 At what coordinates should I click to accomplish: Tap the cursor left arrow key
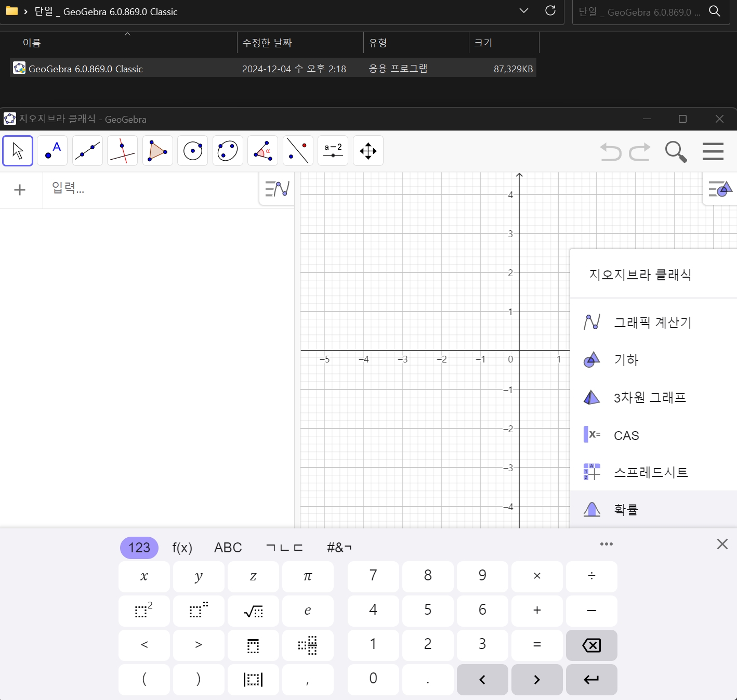click(x=482, y=679)
